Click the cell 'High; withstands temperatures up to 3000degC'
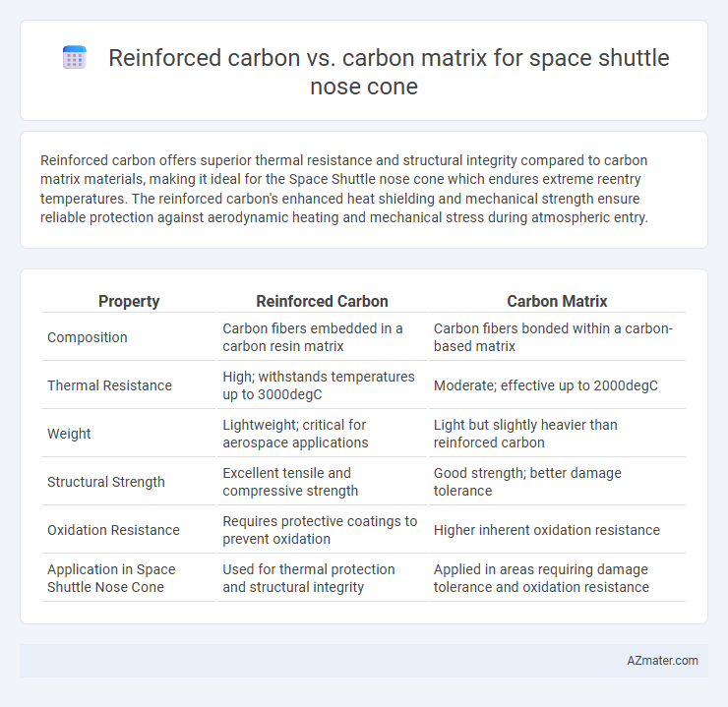Image resolution: width=728 pixels, height=707 pixels. tap(322, 385)
